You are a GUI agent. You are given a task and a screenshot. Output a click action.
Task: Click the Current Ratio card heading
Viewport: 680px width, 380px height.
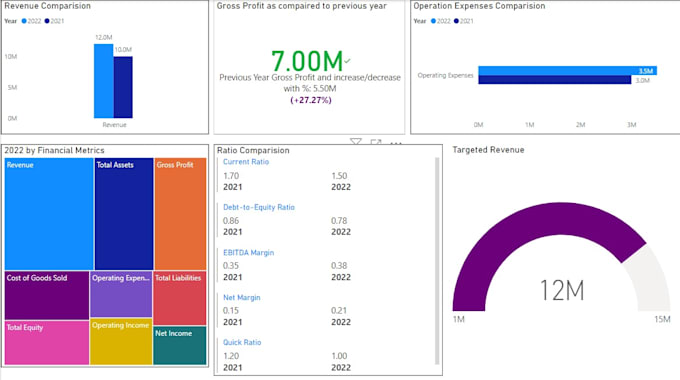click(x=246, y=162)
